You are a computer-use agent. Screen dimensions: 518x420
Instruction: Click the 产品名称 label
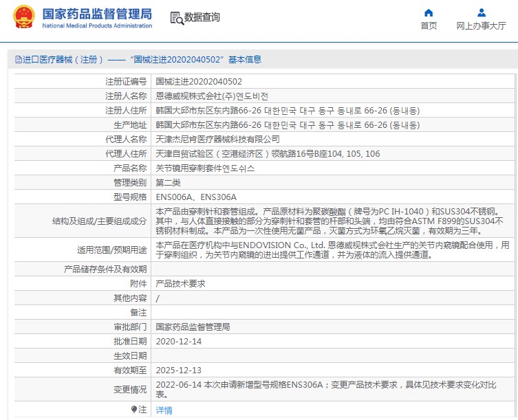130,168
